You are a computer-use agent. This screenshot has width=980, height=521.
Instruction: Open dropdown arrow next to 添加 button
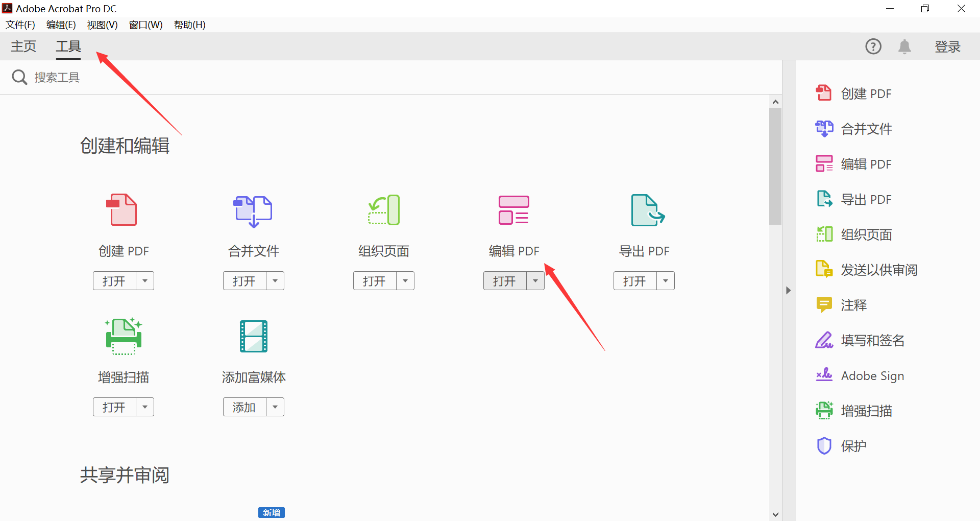click(275, 407)
